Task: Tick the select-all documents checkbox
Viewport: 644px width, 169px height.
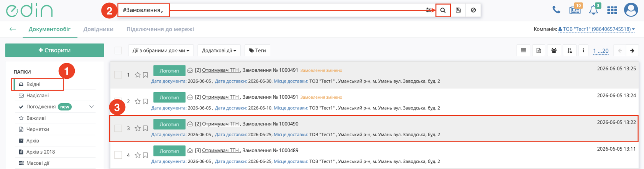Action: [x=118, y=50]
